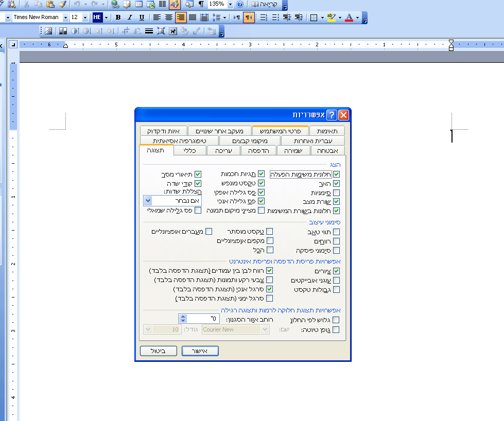Image resolution: width=504 pixels, height=421 pixels.
Task: Enable the Bookmarks checkbox (סימניות)
Action: (337, 192)
